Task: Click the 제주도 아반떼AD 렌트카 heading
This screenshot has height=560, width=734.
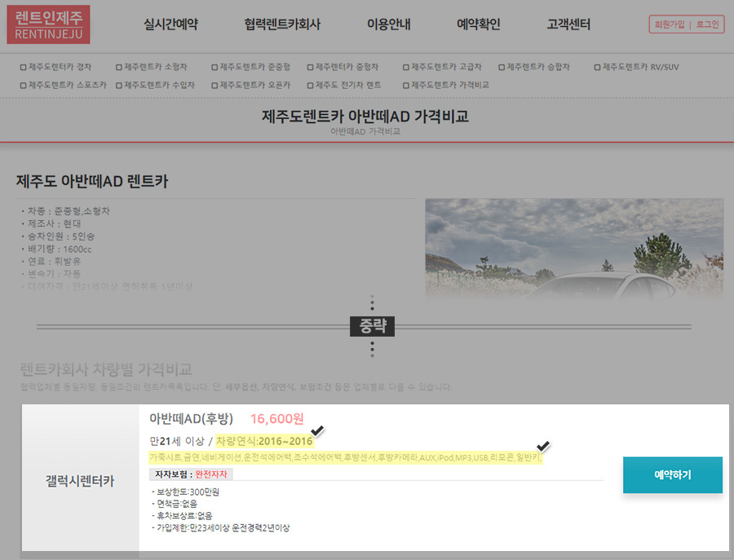Action: (x=92, y=181)
